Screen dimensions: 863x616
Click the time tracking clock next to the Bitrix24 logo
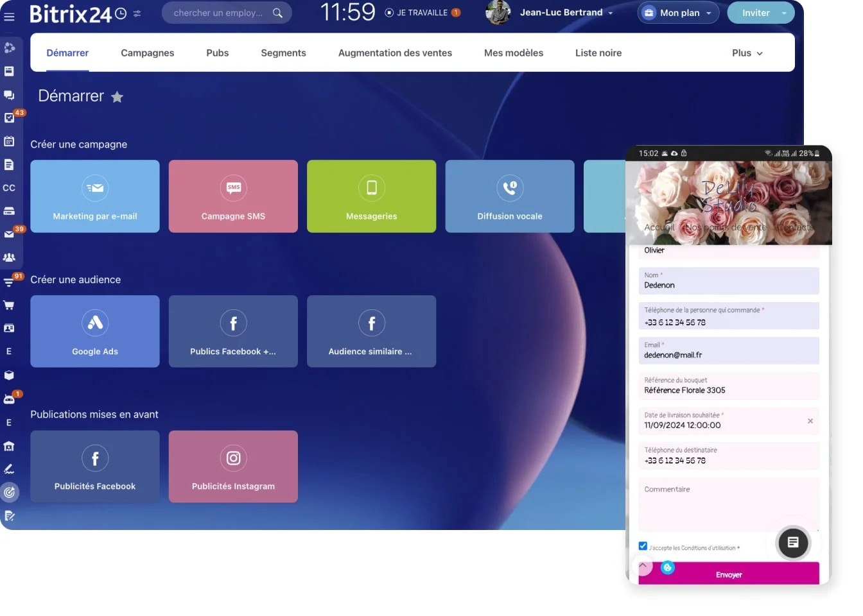120,12
